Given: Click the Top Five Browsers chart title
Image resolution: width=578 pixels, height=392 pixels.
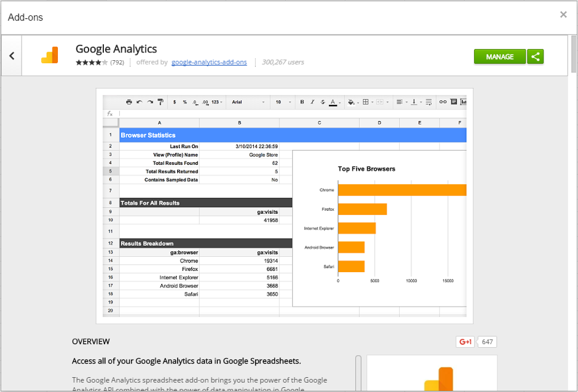Looking at the screenshot, I should tap(366, 169).
